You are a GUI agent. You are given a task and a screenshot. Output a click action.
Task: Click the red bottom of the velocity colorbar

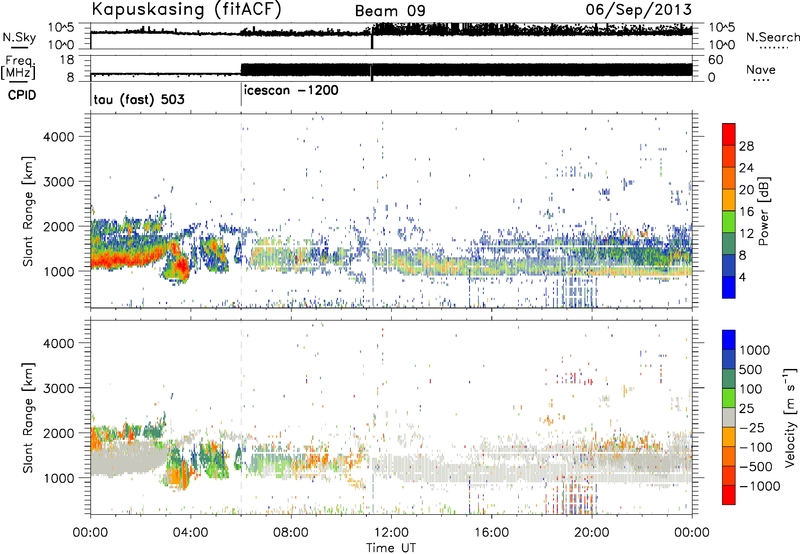click(x=729, y=494)
